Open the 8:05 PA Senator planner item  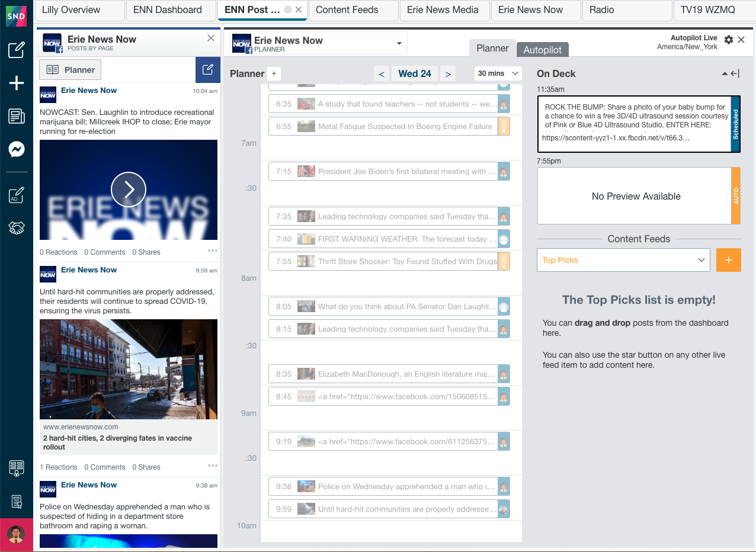coord(389,306)
